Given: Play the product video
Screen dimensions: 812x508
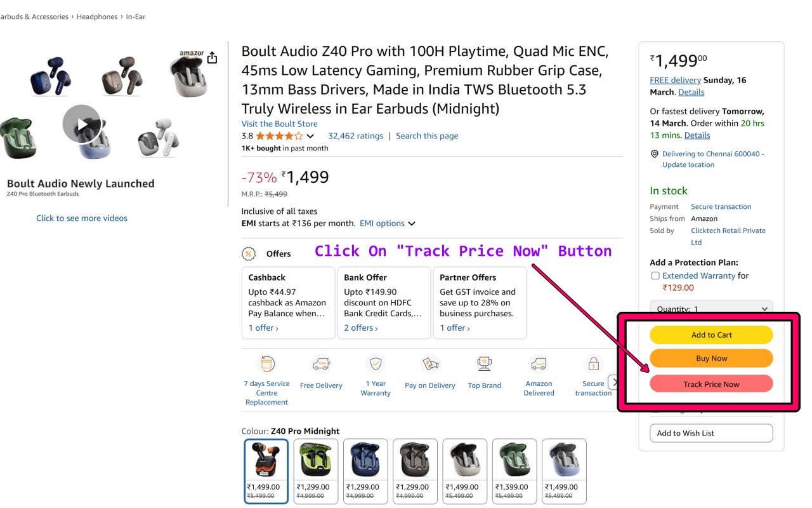Looking at the screenshot, I should [x=82, y=124].
